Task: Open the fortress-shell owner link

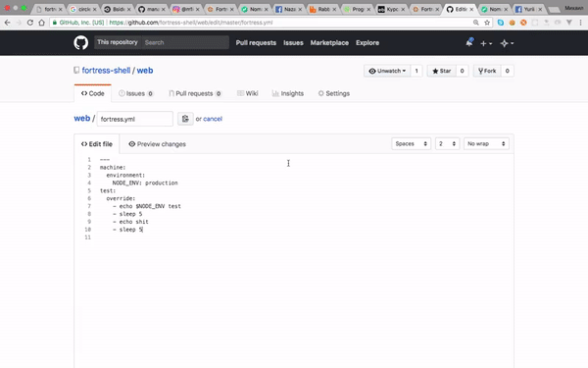Action: point(106,71)
